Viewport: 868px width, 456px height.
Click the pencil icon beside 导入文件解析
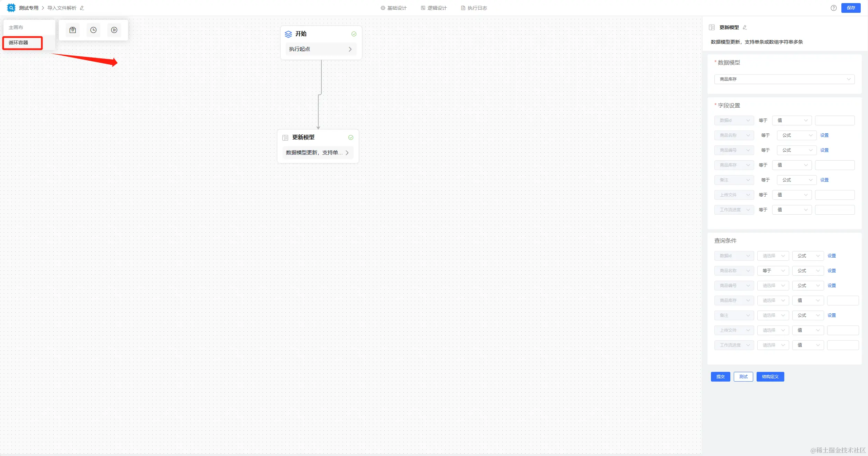tap(82, 8)
